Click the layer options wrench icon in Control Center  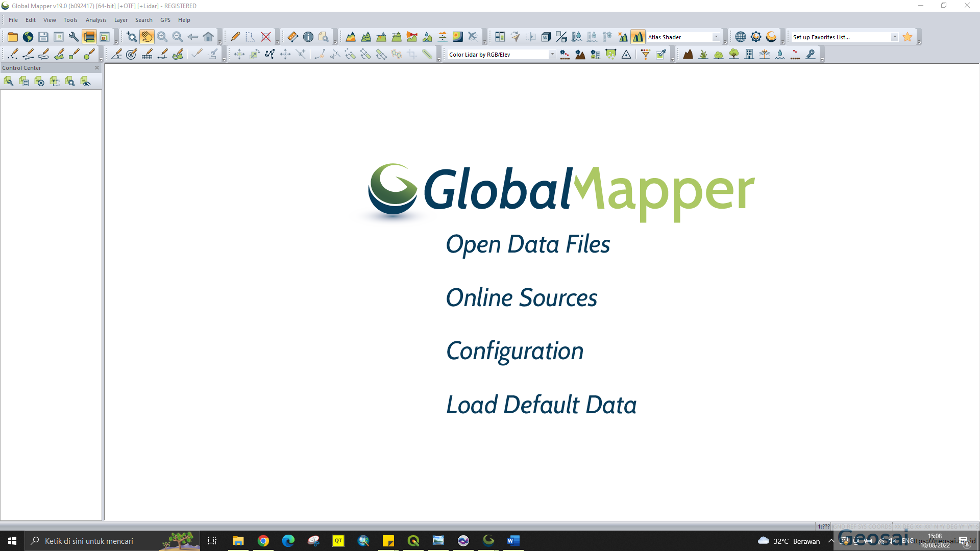[x=9, y=81]
